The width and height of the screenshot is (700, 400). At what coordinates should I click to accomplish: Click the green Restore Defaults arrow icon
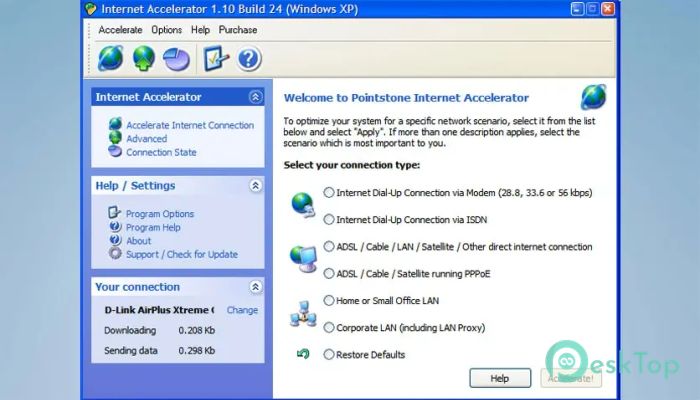[303, 354]
